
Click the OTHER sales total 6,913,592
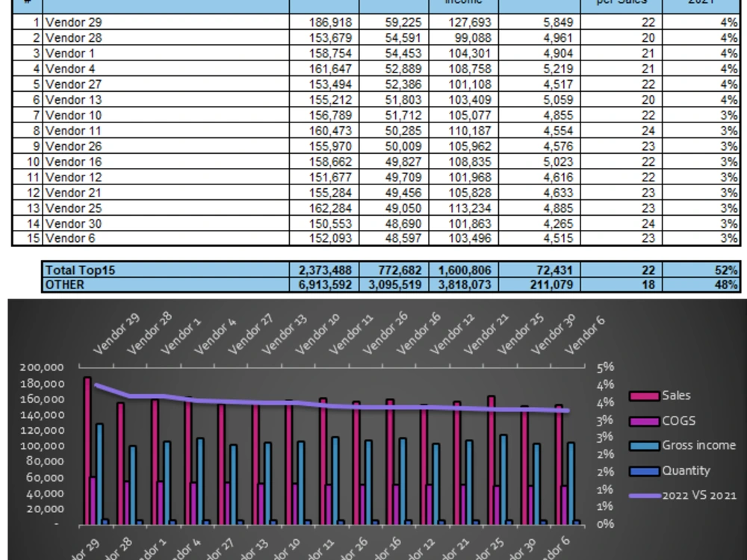pyautogui.click(x=324, y=284)
